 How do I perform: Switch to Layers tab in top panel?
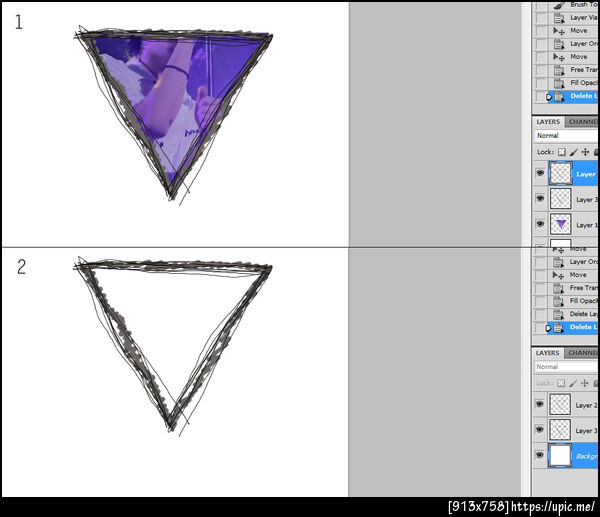tap(548, 122)
